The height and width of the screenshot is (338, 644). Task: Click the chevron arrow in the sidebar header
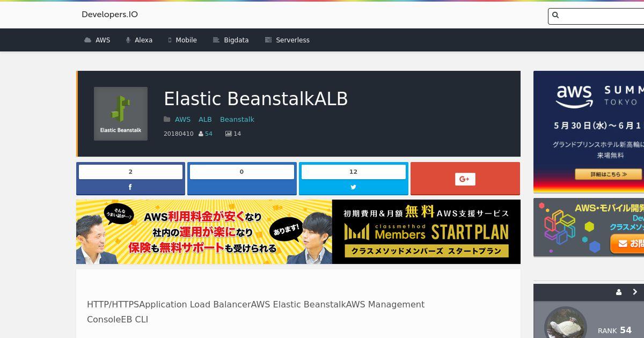pos(635,292)
